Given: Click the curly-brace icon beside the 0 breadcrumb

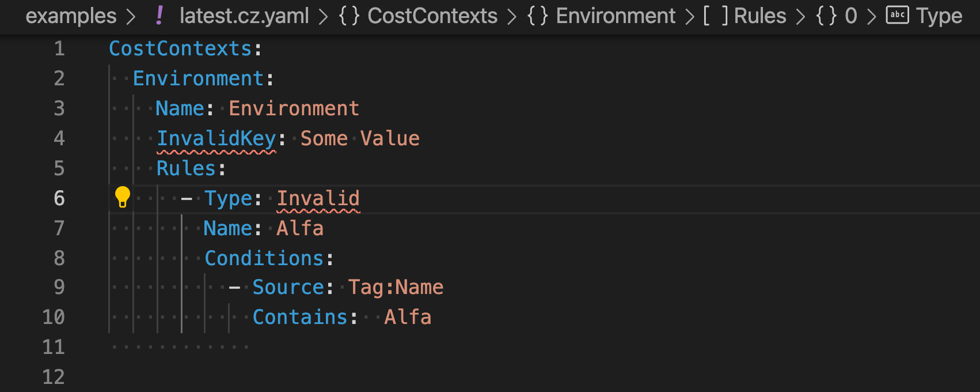Looking at the screenshot, I should click(x=826, y=16).
